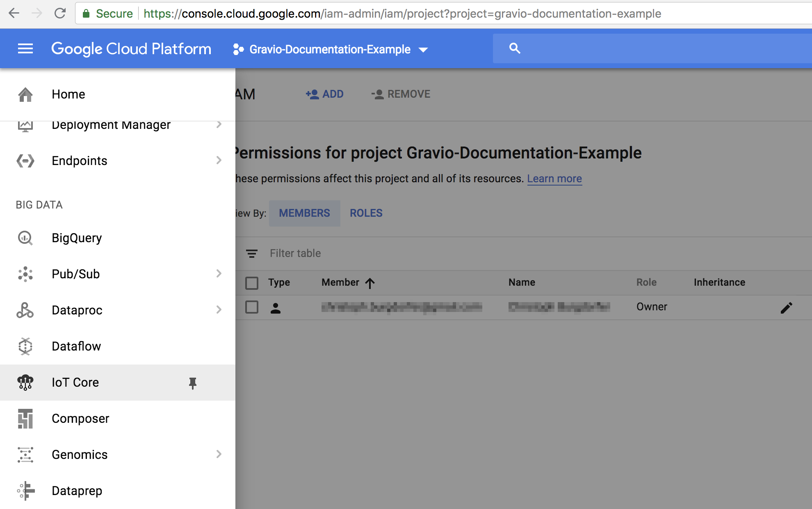
Task: Click the Pub/Sub dots icon
Action: 25,274
